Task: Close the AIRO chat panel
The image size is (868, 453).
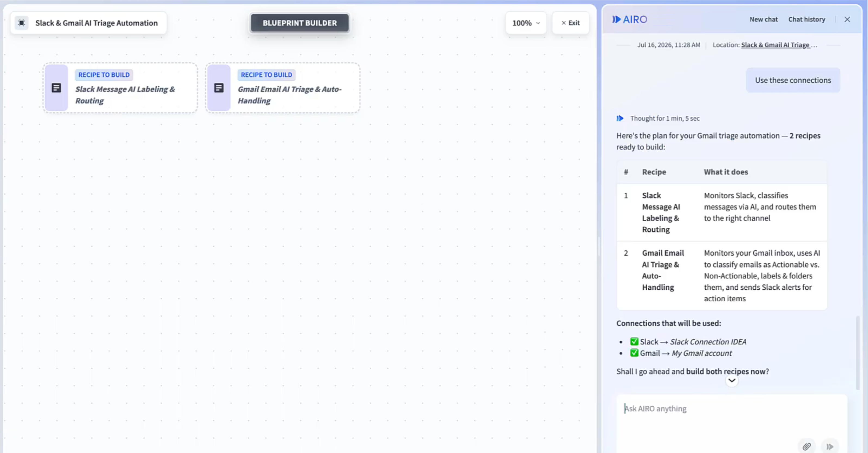Action: point(847,19)
